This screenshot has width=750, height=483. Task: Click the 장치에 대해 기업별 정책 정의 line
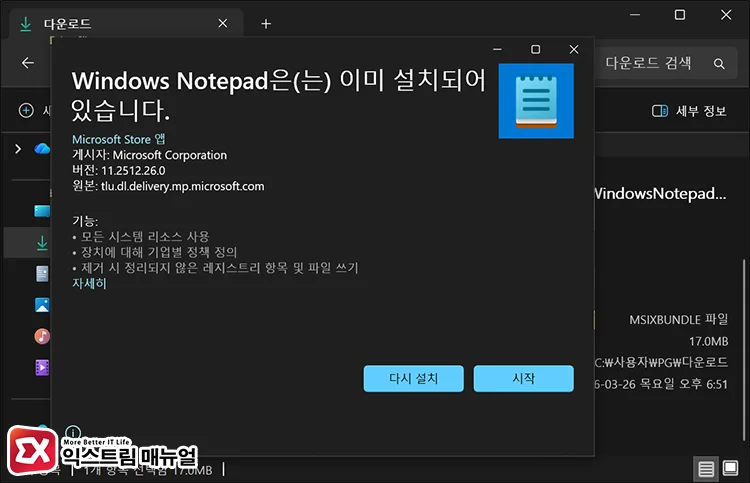159,252
